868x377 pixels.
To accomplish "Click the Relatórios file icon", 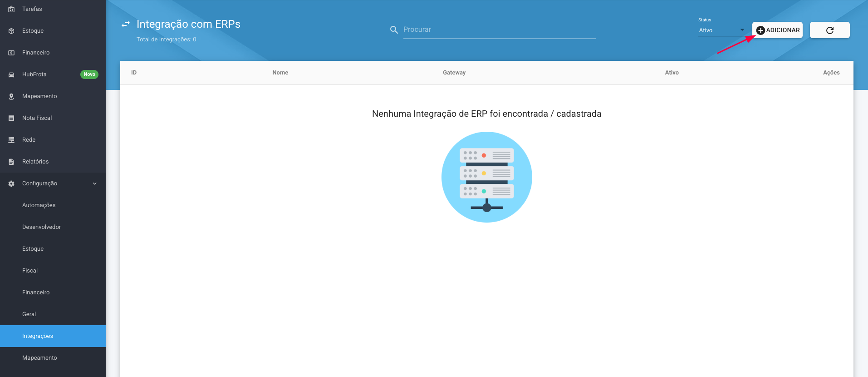I will point(11,162).
